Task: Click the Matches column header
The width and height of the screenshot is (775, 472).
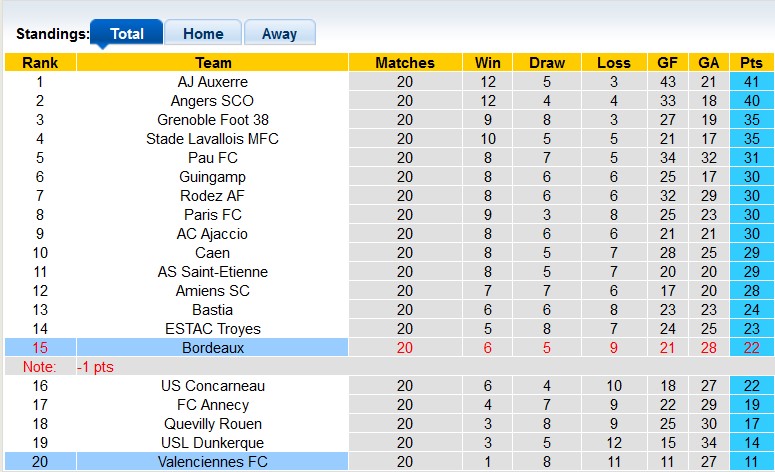Action: [404, 63]
